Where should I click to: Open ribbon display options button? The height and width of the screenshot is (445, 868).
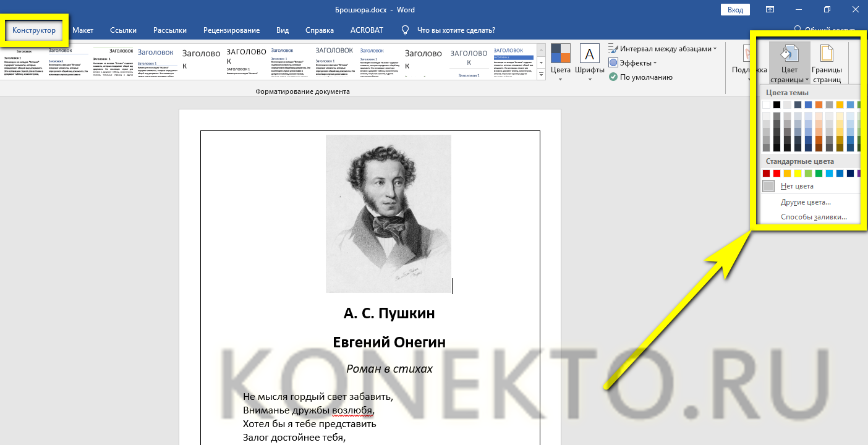click(x=770, y=10)
